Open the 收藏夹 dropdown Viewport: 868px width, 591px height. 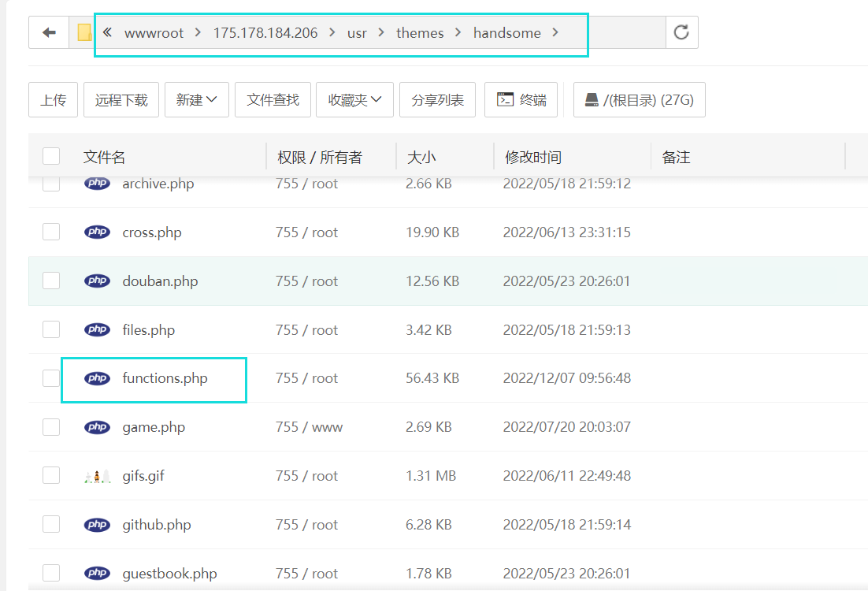[354, 99]
